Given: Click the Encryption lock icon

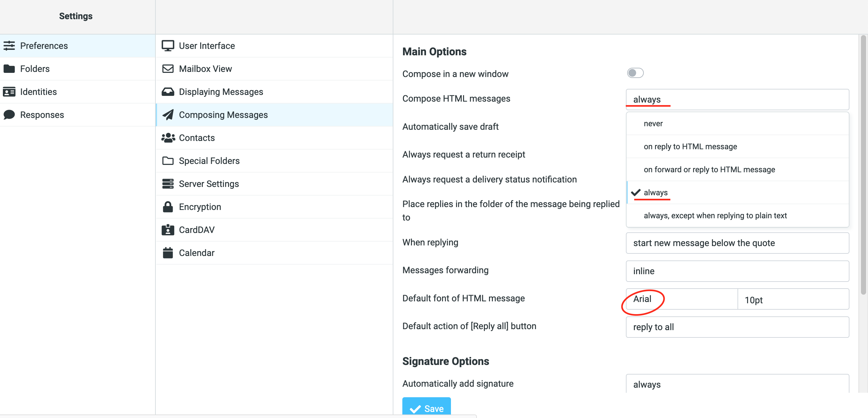Looking at the screenshot, I should click(168, 207).
